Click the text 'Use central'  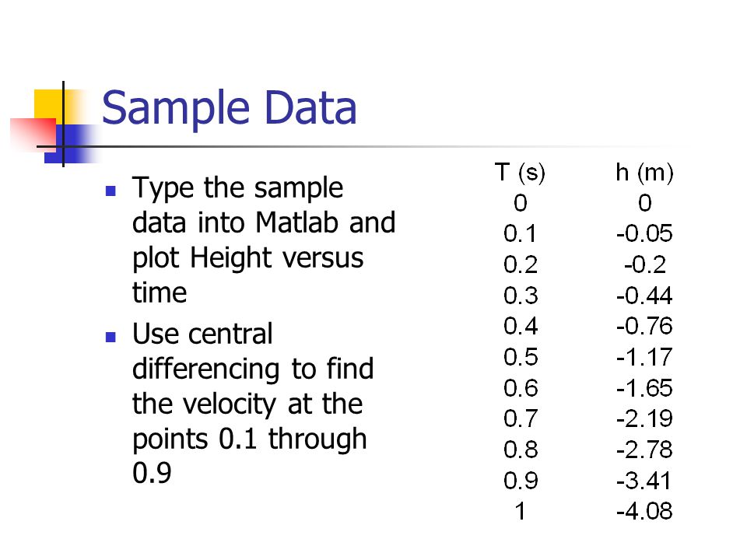click(x=202, y=334)
